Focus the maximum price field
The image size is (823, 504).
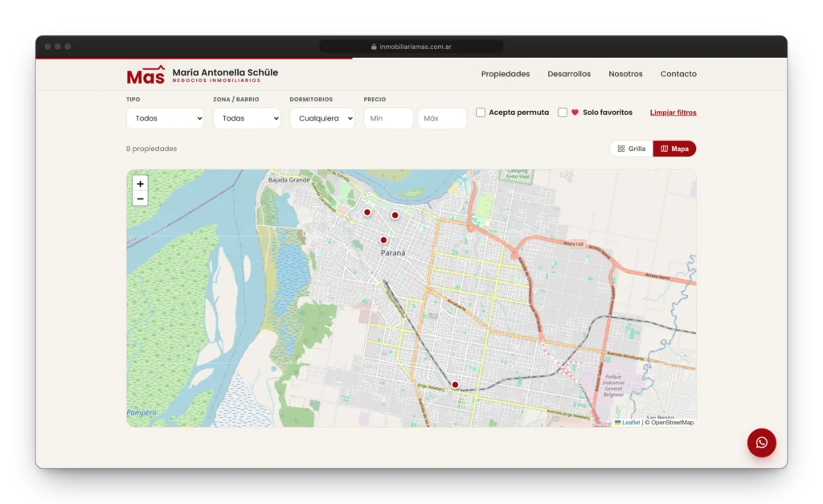[x=442, y=118]
